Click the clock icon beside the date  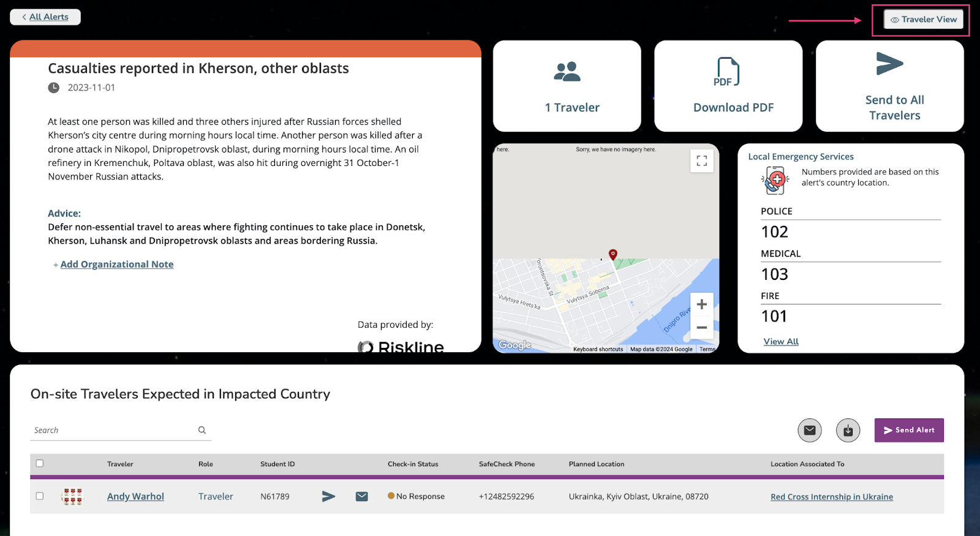[x=54, y=88]
